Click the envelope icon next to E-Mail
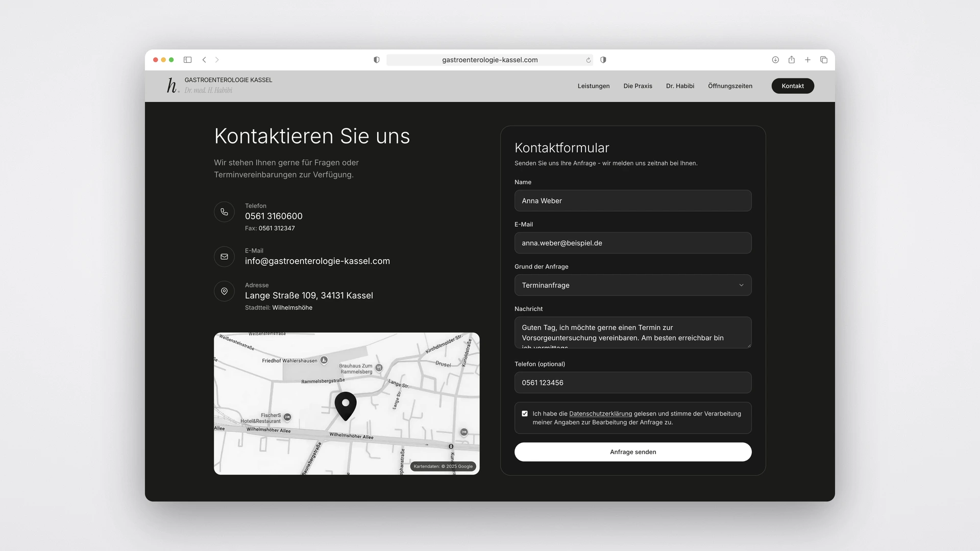980x551 pixels. pos(224,257)
